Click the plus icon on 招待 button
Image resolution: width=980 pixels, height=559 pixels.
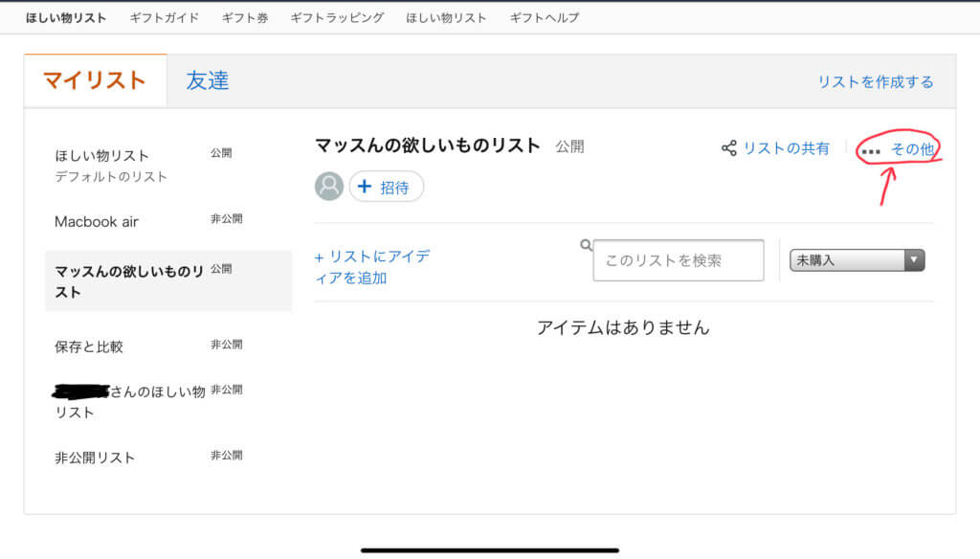pyautogui.click(x=365, y=188)
